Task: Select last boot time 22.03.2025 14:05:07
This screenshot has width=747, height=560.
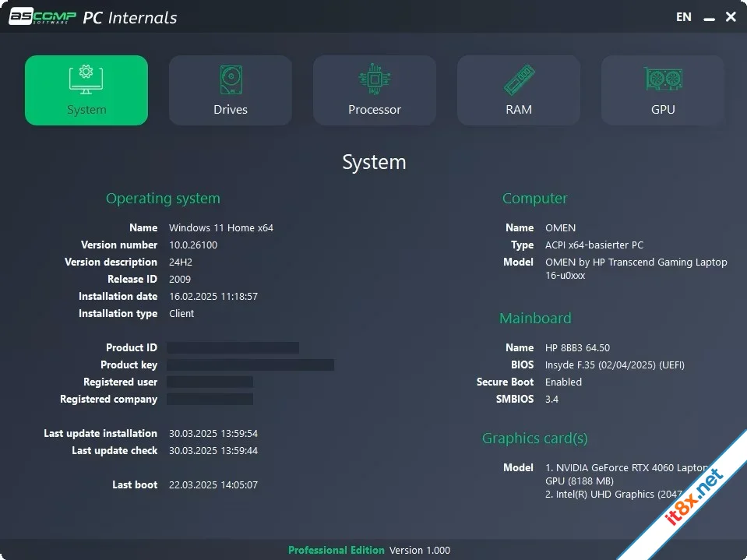Action: pos(213,484)
